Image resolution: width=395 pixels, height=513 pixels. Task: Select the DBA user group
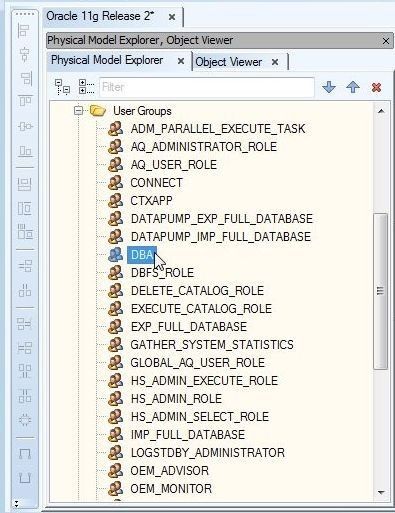tap(142, 255)
